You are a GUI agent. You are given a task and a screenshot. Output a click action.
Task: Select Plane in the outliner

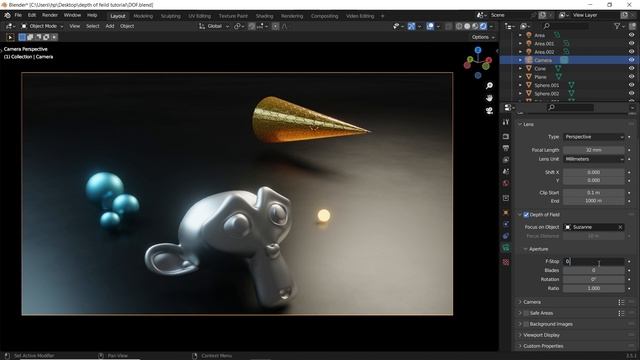coord(540,77)
